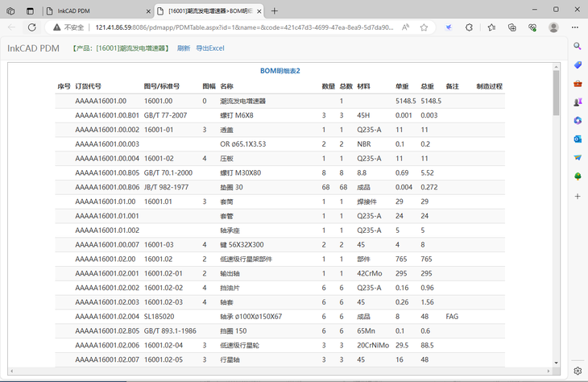Select the cell AAAAA16001.00.B01

point(107,115)
